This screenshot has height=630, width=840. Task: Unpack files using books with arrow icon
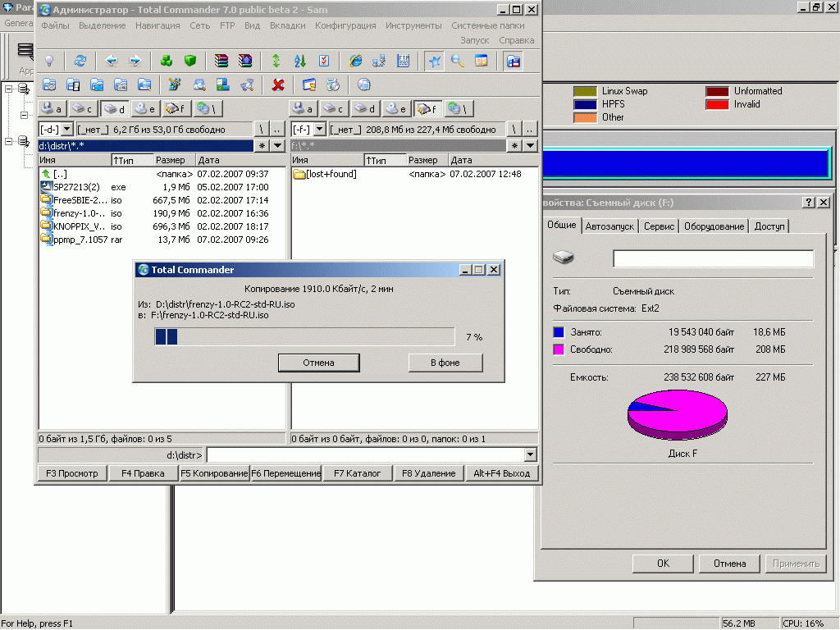[245, 61]
